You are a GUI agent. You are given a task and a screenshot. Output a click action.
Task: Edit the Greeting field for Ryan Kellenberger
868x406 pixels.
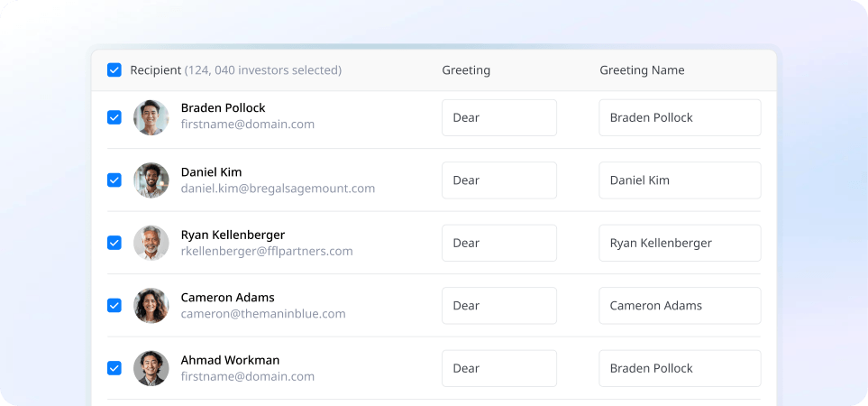499,243
